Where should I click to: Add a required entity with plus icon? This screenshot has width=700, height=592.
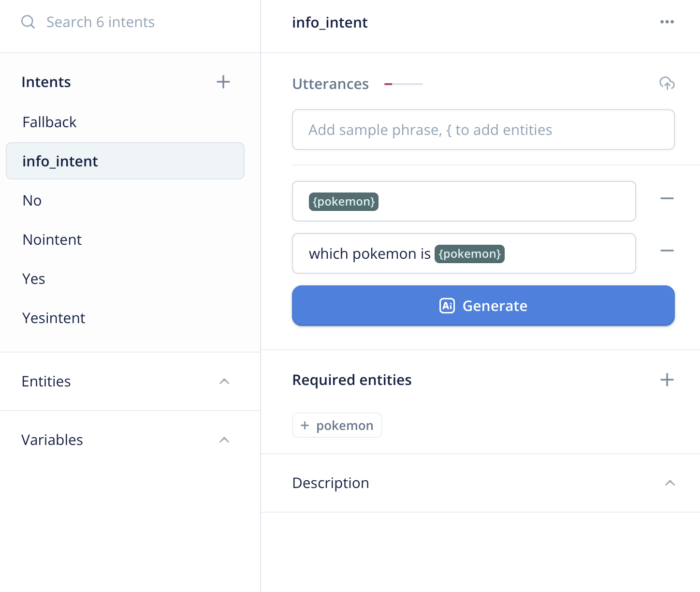[x=667, y=380]
